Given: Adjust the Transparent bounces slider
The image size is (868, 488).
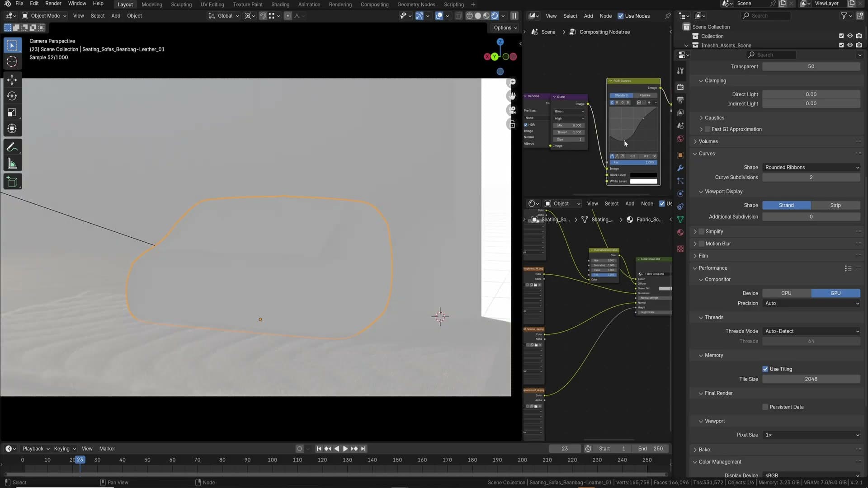Looking at the screenshot, I should pyautogui.click(x=811, y=67).
